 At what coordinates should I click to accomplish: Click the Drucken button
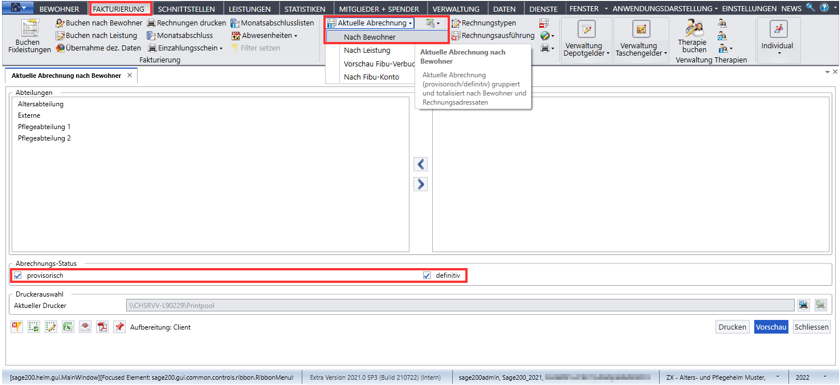click(x=733, y=327)
